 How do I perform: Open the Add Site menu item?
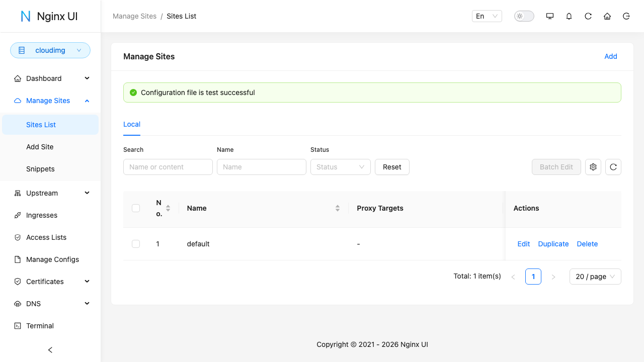(50, 147)
